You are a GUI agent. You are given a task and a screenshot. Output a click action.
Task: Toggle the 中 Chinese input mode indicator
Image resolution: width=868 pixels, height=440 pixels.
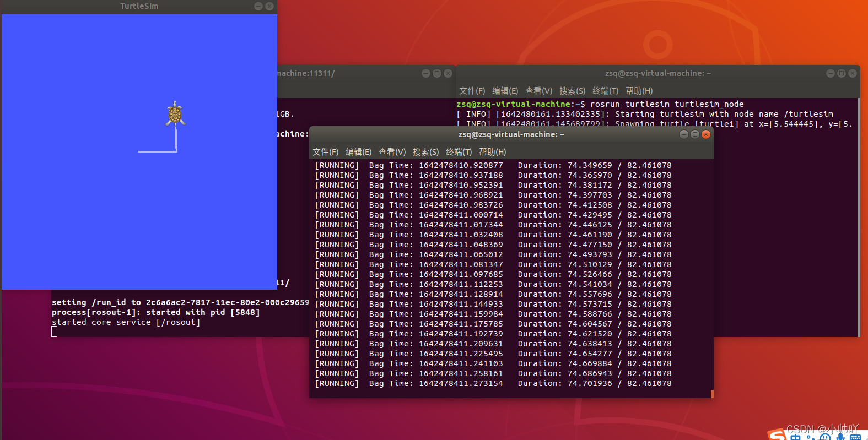(795, 437)
